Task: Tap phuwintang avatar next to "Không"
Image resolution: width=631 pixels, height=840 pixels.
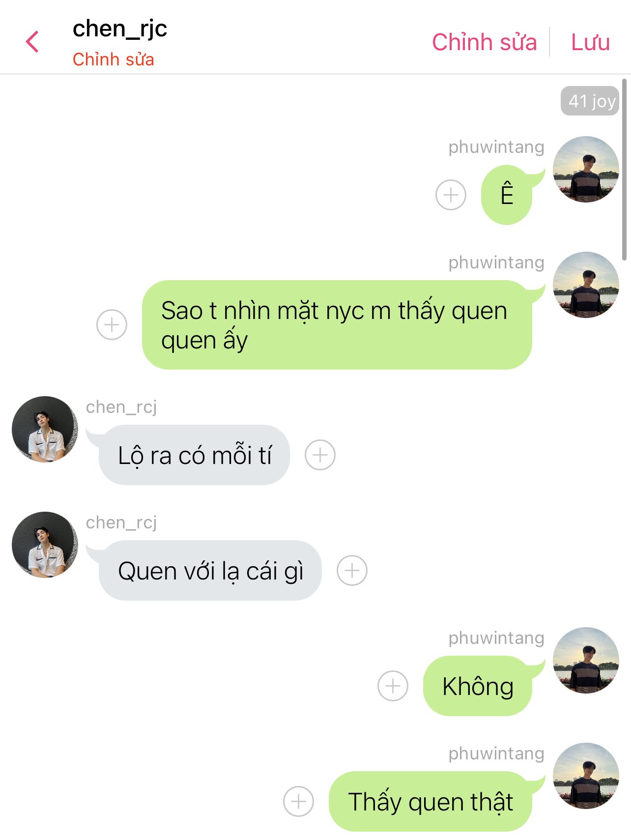Action: tap(586, 660)
